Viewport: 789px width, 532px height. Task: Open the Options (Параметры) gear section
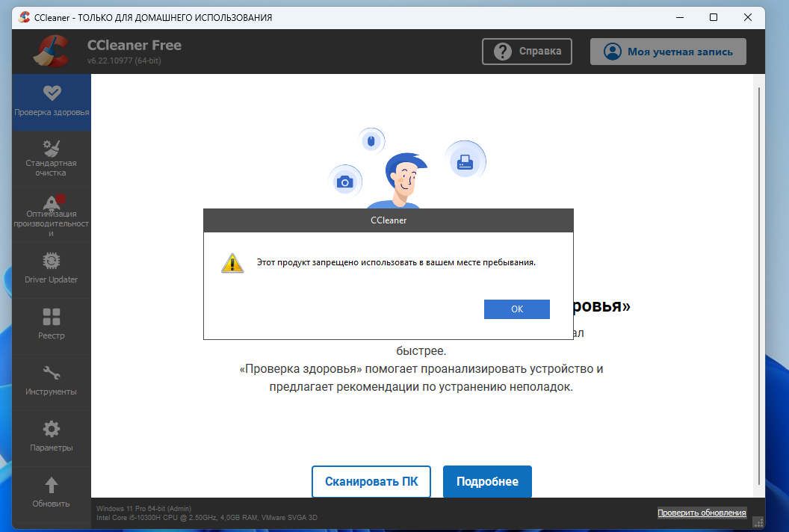[52, 438]
